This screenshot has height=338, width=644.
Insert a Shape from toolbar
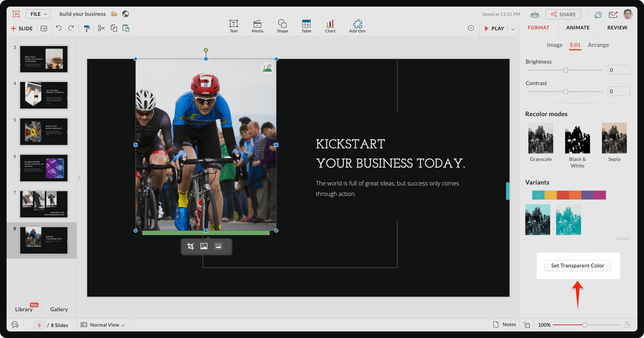(x=282, y=26)
